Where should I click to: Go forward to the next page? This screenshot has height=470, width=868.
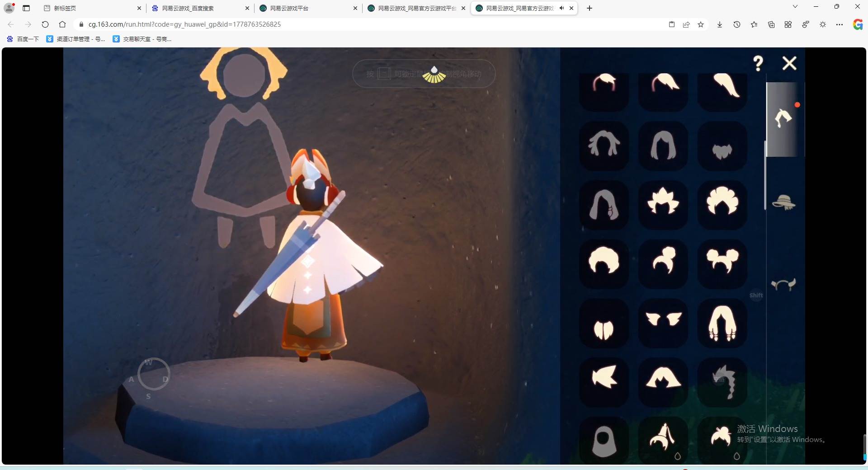click(28, 24)
